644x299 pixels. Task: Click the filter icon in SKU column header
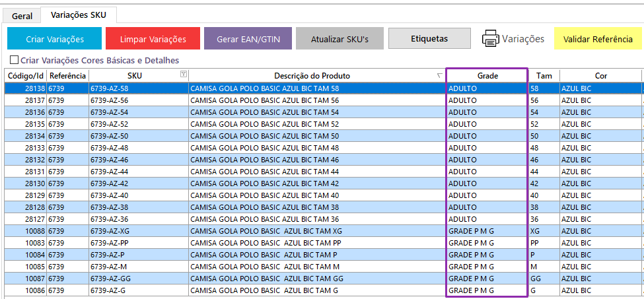(183, 75)
